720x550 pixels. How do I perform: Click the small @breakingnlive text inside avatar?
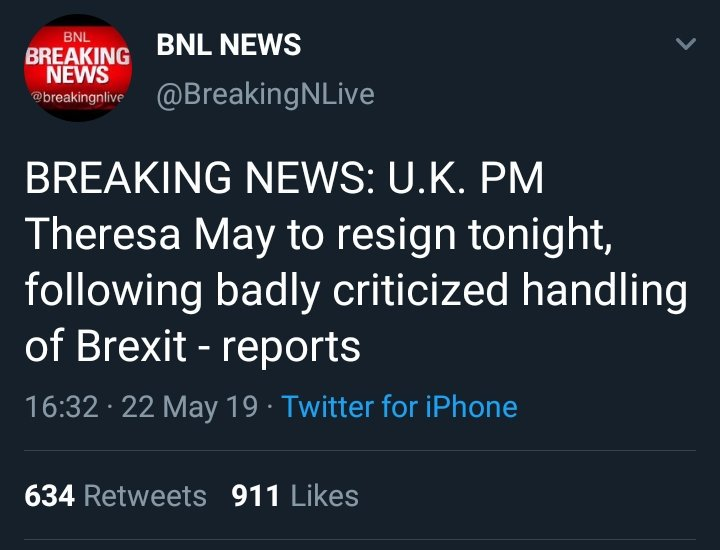coord(77,98)
